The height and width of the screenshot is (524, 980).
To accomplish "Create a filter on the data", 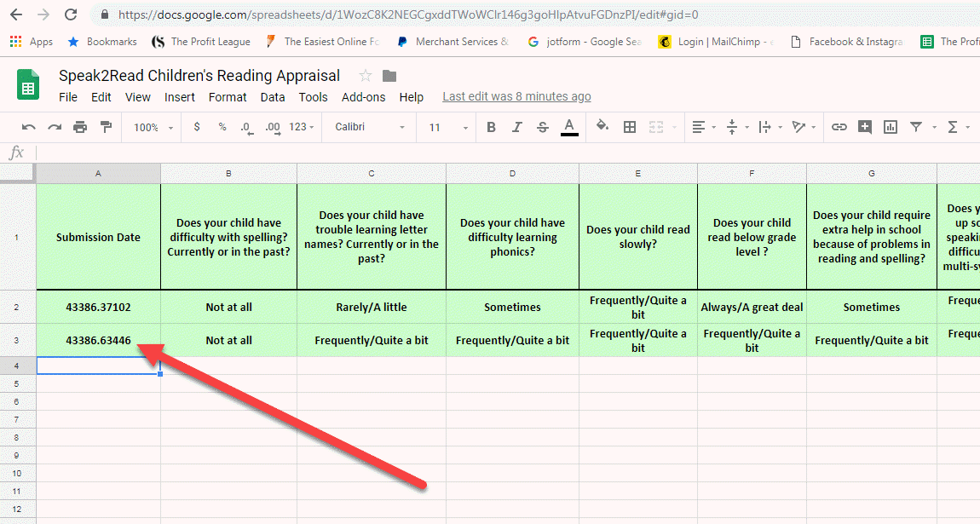I will pos(917,126).
